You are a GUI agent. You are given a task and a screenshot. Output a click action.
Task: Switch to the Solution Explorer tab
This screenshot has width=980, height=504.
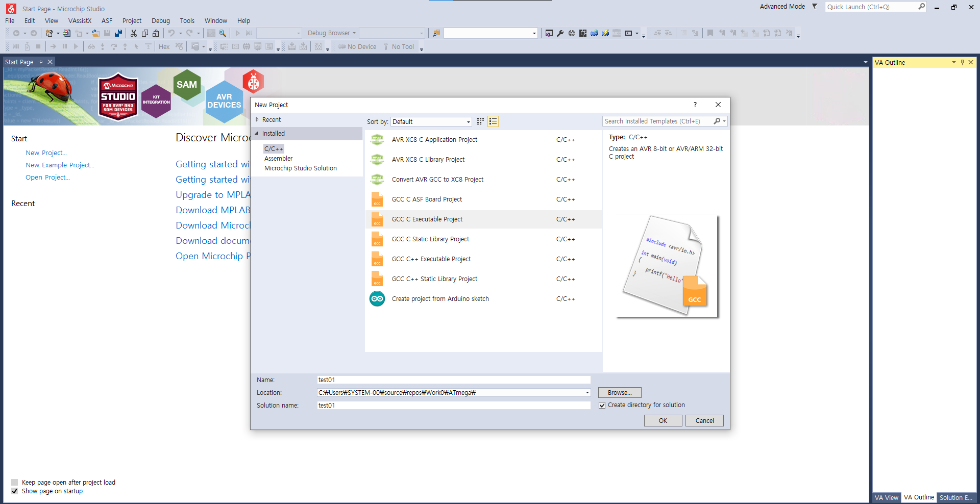[955, 497]
